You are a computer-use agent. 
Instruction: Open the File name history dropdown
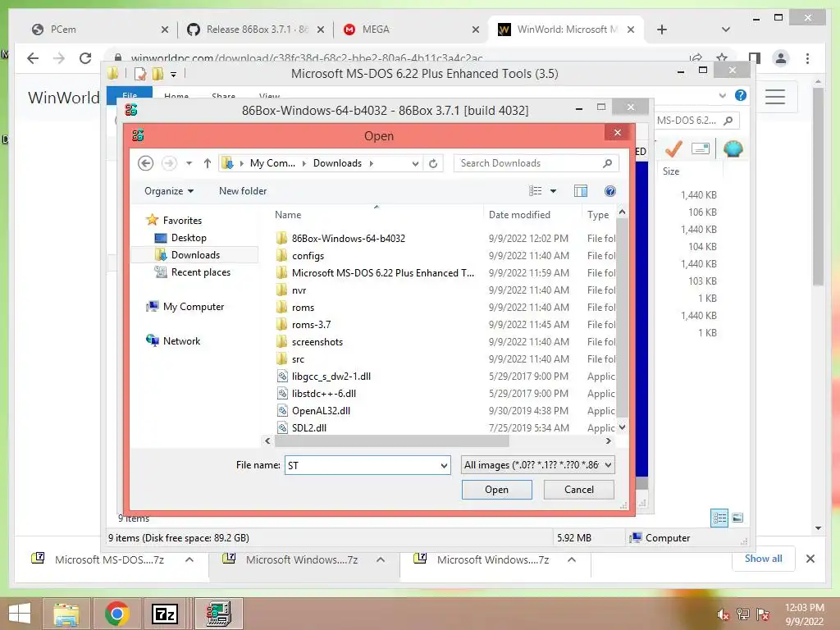tap(444, 466)
